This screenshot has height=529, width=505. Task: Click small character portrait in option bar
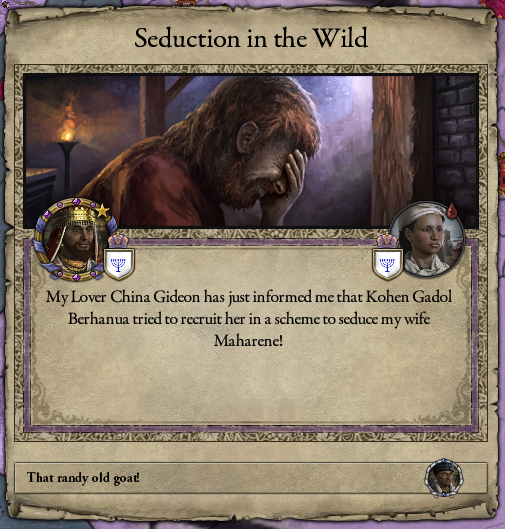click(444, 478)
